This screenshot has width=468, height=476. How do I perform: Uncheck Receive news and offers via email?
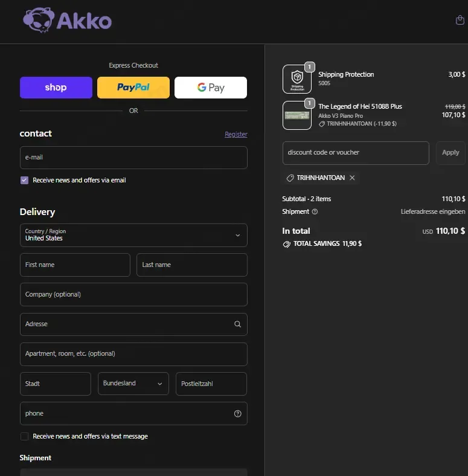[24, 181]
